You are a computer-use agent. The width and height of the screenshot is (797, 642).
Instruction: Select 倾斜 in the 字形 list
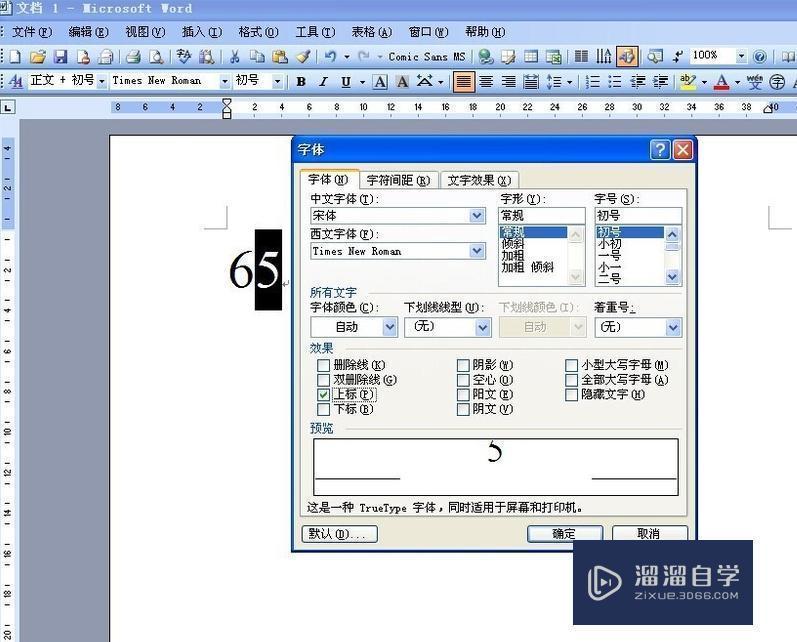(x=512, y=244)
